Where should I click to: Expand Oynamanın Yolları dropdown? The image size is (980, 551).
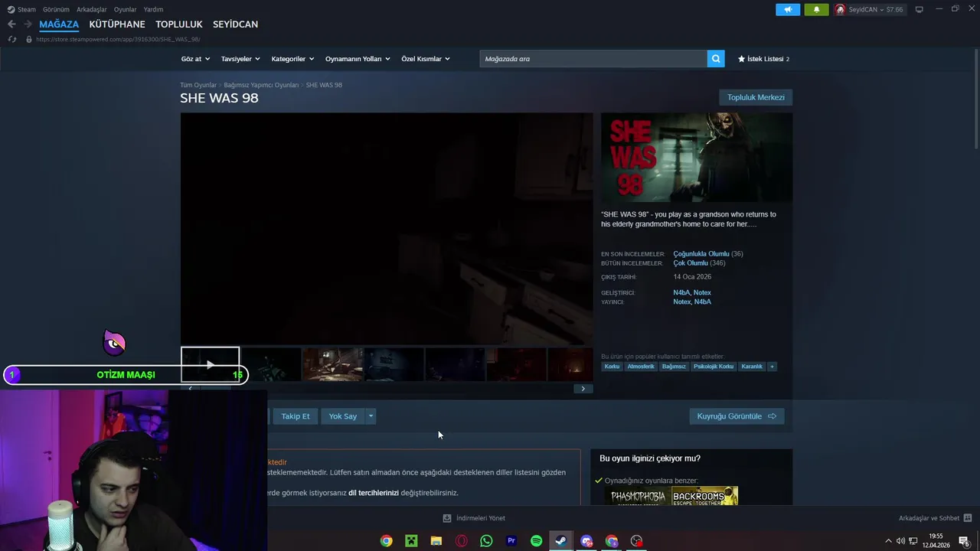coord(358,59)
